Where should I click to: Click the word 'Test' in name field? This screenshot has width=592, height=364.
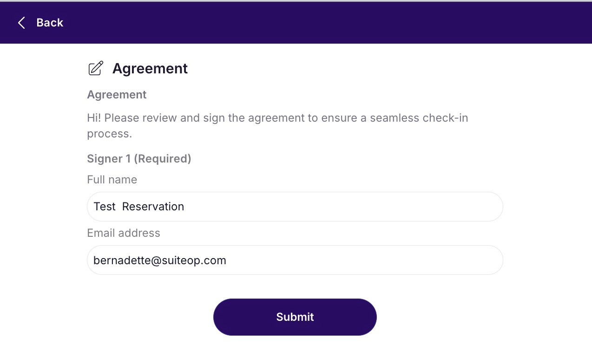tap(105, 207)
